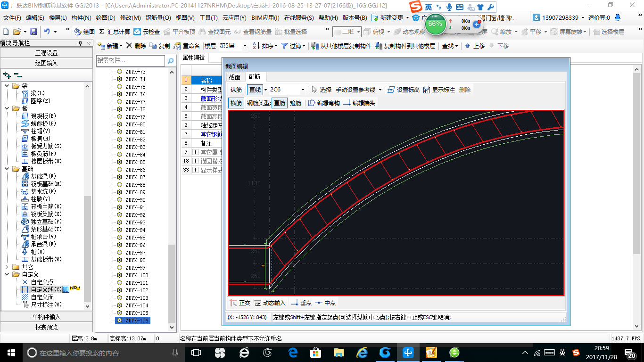Click the 报表预览 panel button
The height and width of the screenshot is (362, 644).
click(47, 327)
